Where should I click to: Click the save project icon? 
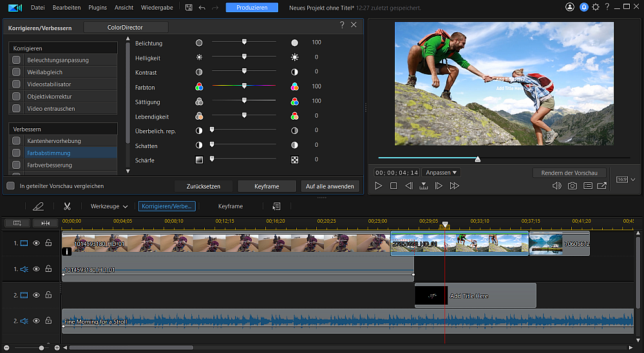[x=189, y=8]
